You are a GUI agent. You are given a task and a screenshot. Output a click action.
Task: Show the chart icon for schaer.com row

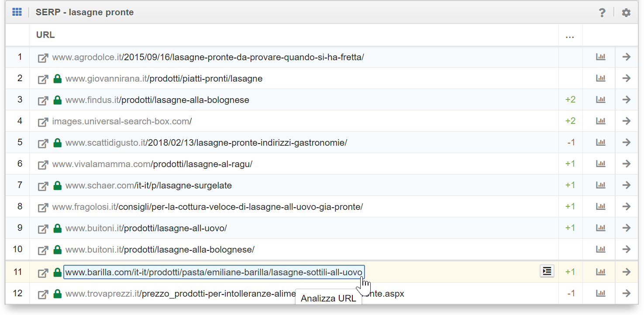click(601, 185)
